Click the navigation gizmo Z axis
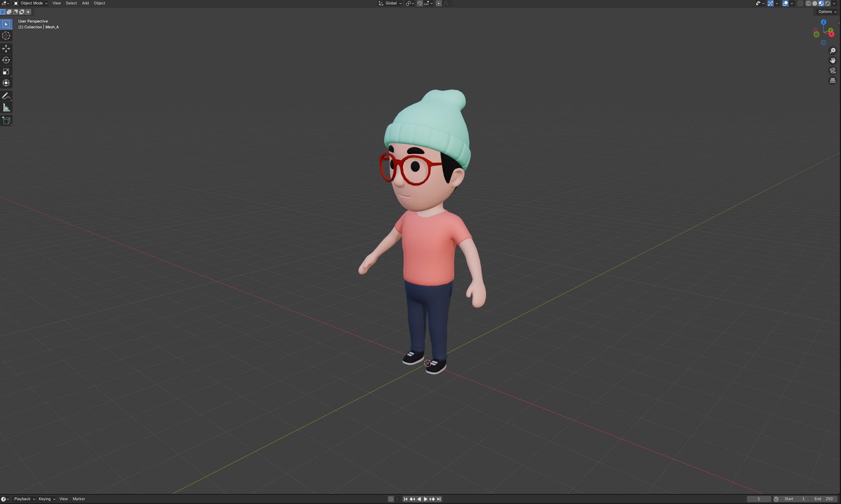 tap(824, 22)
